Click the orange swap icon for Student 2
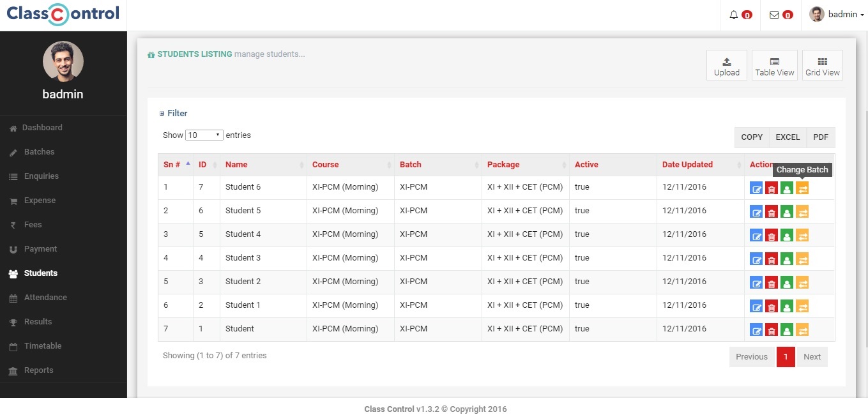Viewport: 868px width, 417px height. tap(802, 283)
